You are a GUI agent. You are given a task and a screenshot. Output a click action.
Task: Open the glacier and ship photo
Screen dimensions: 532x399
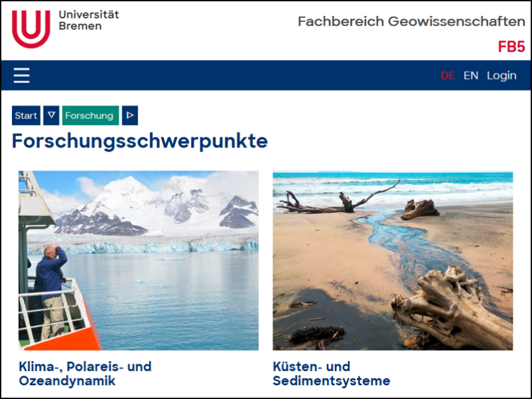tap(138, 261)
